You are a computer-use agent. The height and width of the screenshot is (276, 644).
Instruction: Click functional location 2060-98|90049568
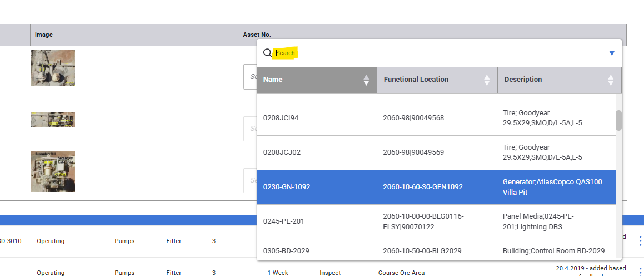pos(413,118)
